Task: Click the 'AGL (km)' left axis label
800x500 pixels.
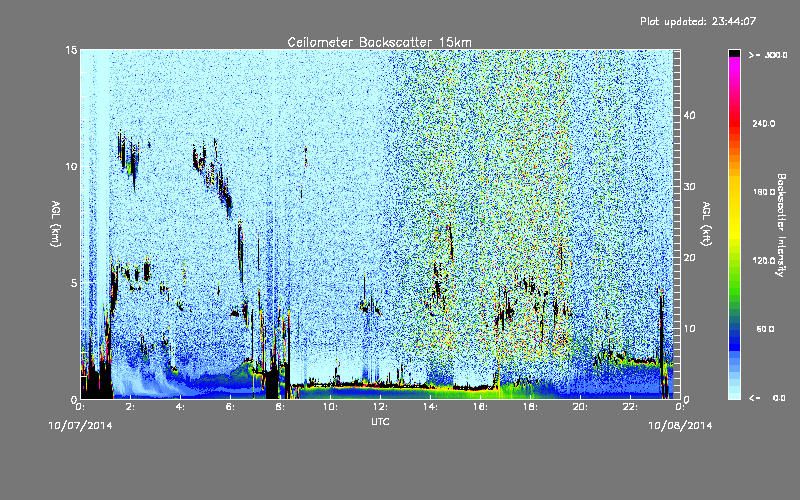Action: pyautogui.click(x=56, y=224)
